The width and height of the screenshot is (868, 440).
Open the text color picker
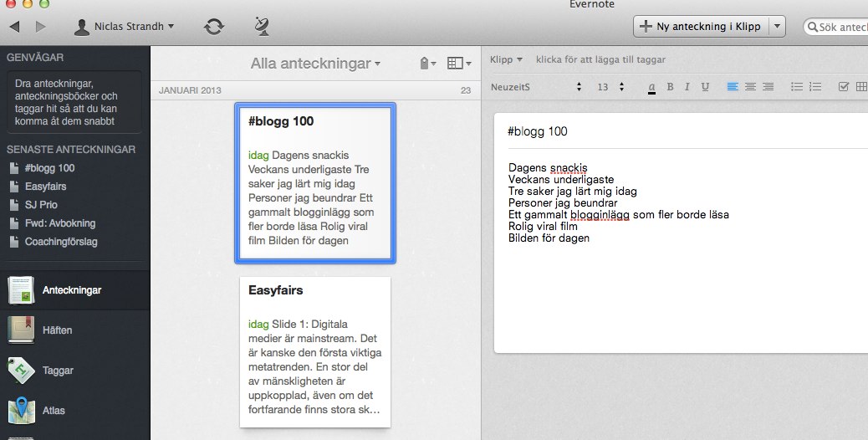(x=651, y=87)
